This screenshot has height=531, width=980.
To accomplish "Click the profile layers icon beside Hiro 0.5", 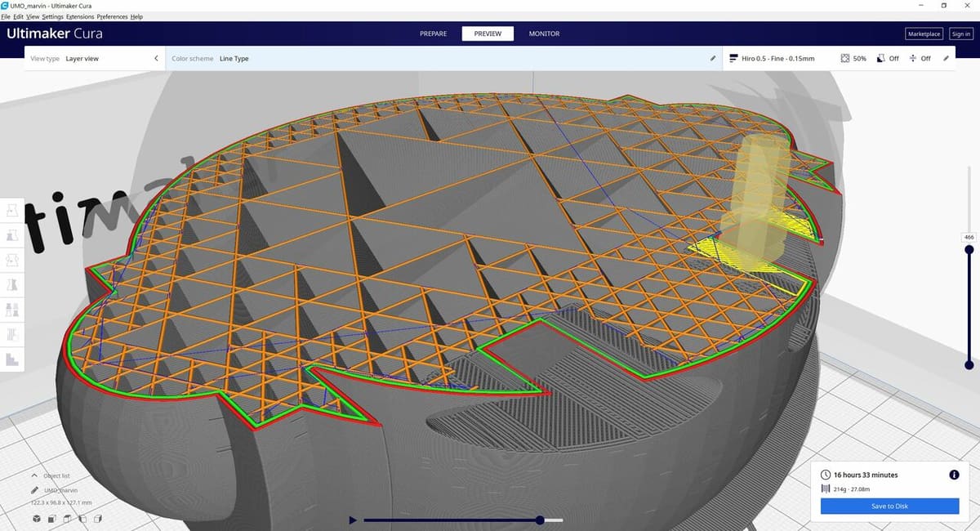I will pos(734,59).
